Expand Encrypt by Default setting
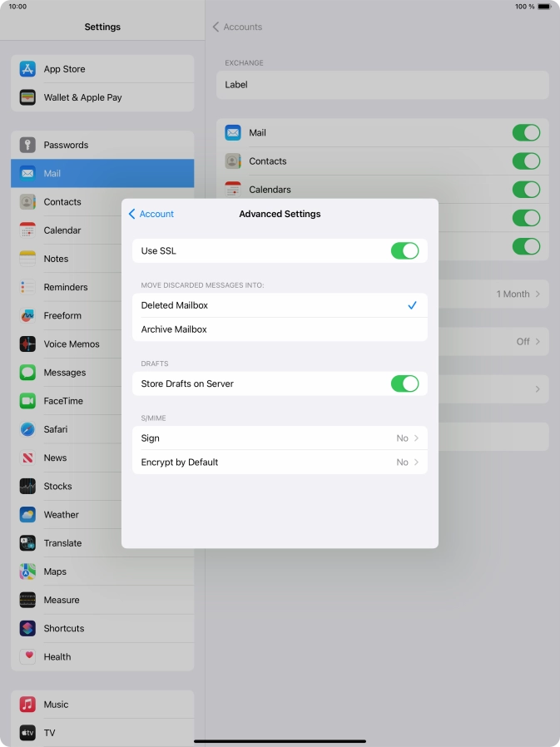Image resolution: width=560 pixels, height=747 pixels. tap(280, 462)
